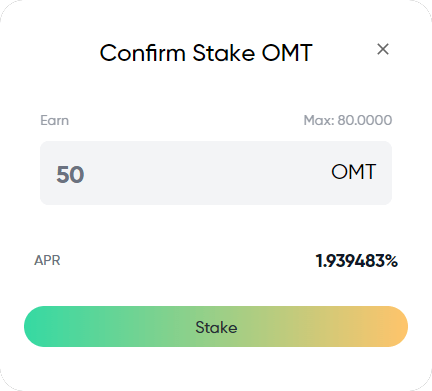The width and height of the screenshot is (432, 391).
Task: Select the word Earn
Action: tap(55, 120)
